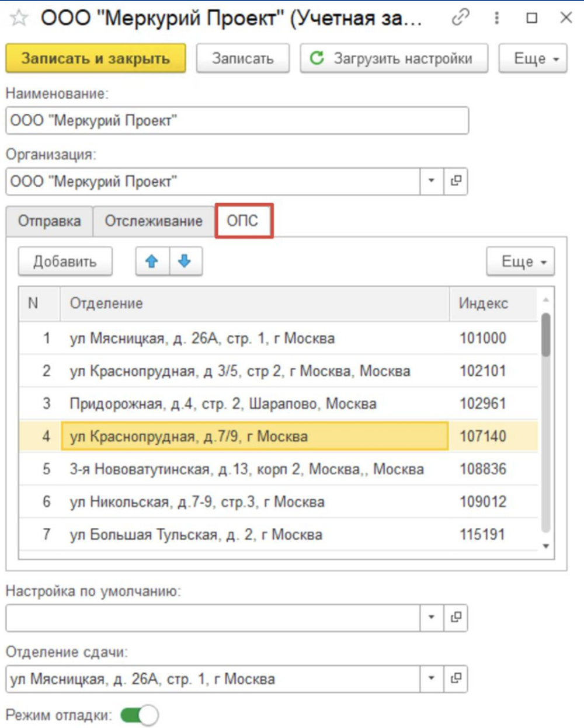The image size is (584, 728).
Task: Select row with ул Никольская, д.7-9 address
Action: [197, 502]
